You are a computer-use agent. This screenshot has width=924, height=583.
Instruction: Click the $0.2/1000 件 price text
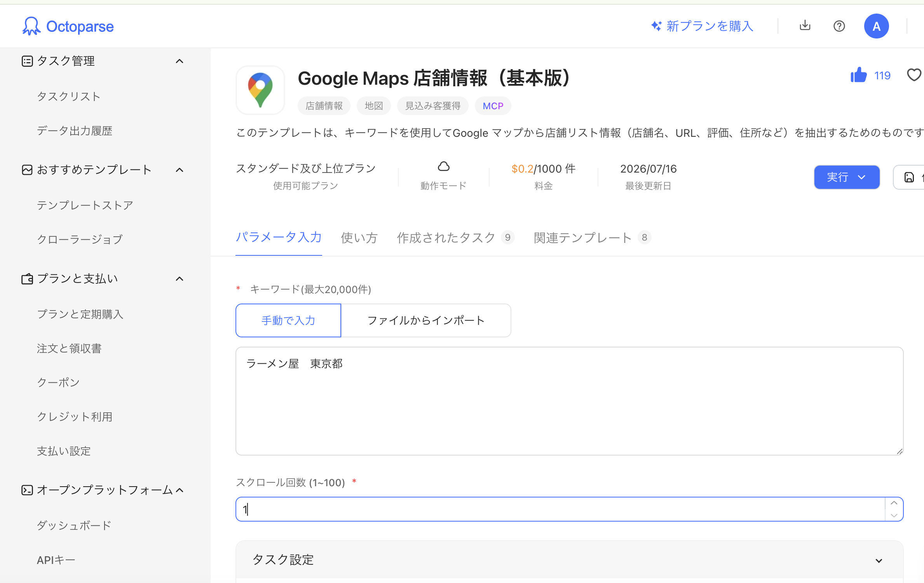543,169
